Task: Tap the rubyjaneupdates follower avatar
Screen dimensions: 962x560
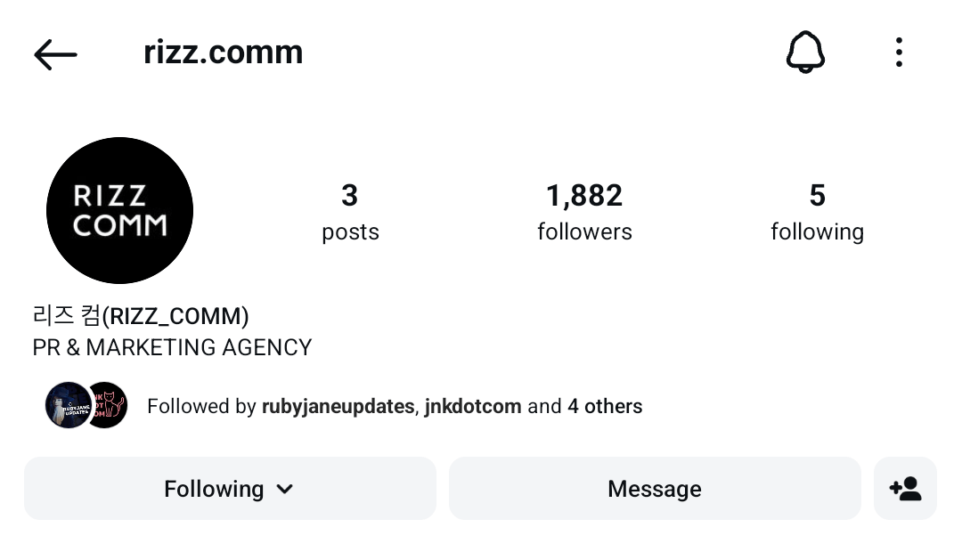Action: point(68,406)
